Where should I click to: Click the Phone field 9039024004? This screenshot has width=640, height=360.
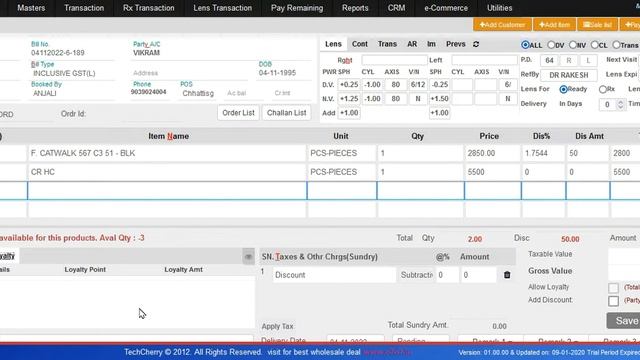click(149, 93)
